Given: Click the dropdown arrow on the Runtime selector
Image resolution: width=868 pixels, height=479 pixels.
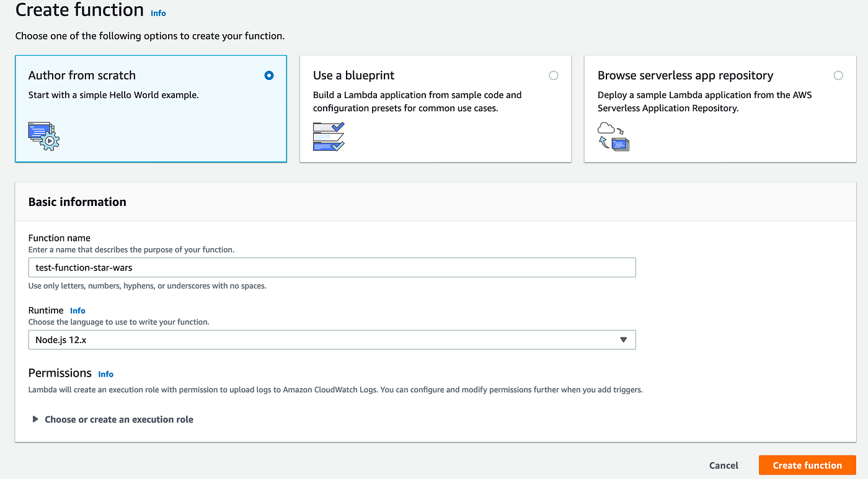Looking at the screenshot, I should click(624, 339).
